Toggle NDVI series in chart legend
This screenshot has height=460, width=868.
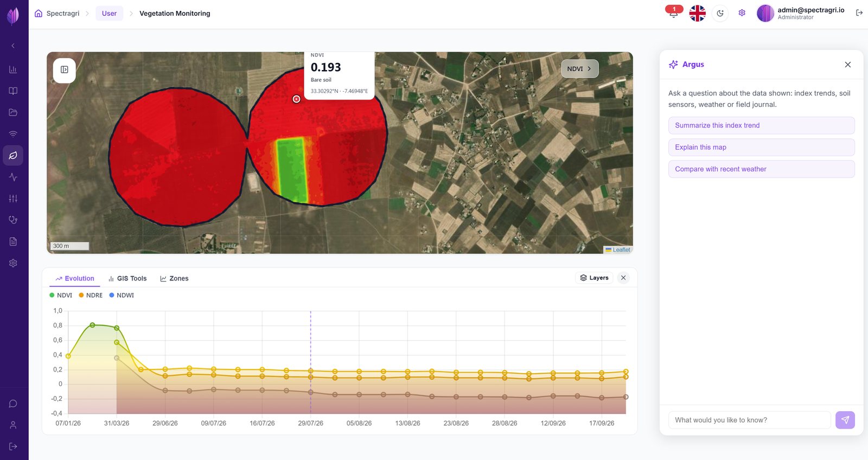pos(61,295)
